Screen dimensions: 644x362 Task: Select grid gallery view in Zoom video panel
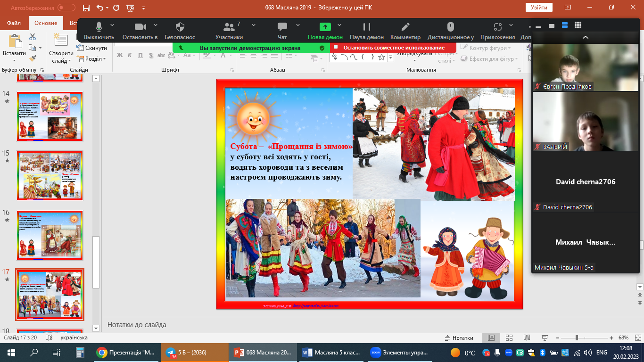(x=578, y=25)
